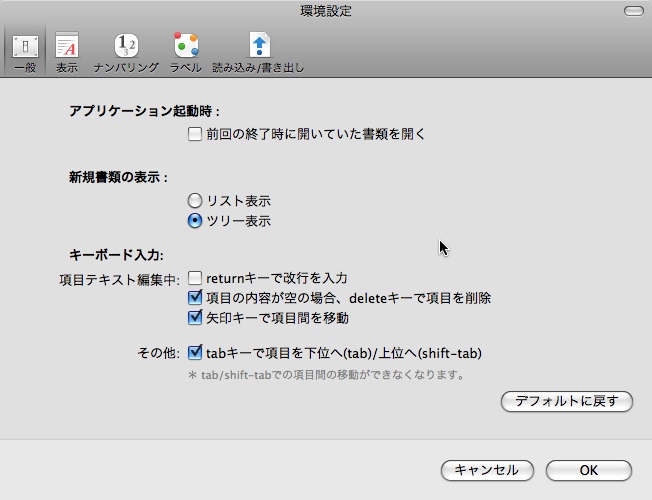Open the ラベル colored-dots label icon
The height and width of the screenshot is (500, 652).
185,46
